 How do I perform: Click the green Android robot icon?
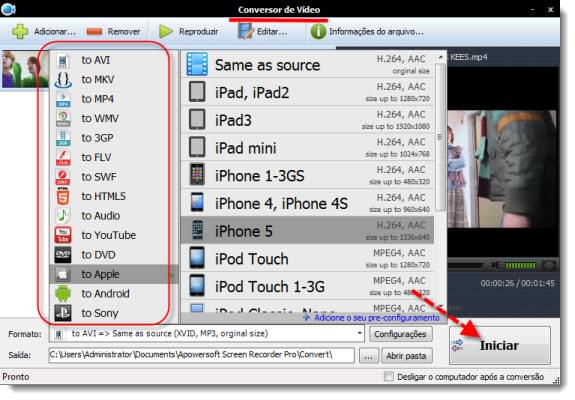pyautogui.click(x=63, y=294)
